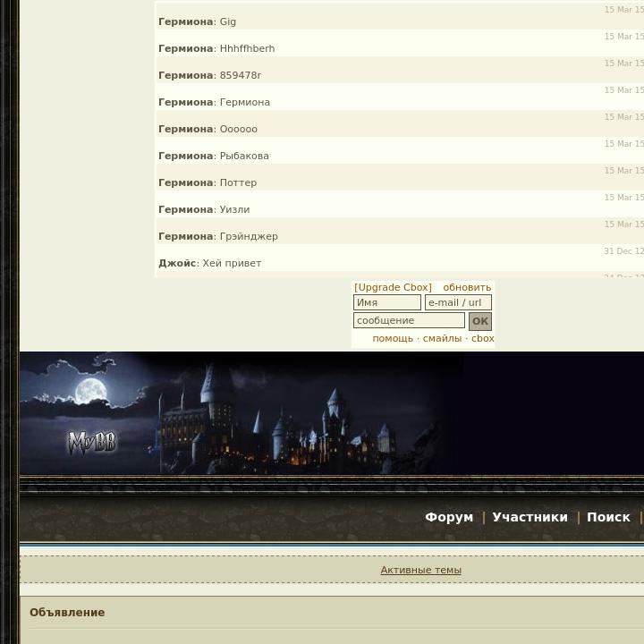
Task: Open the Активные темы link
Action: pyautogui.click(x=421, y=570)
